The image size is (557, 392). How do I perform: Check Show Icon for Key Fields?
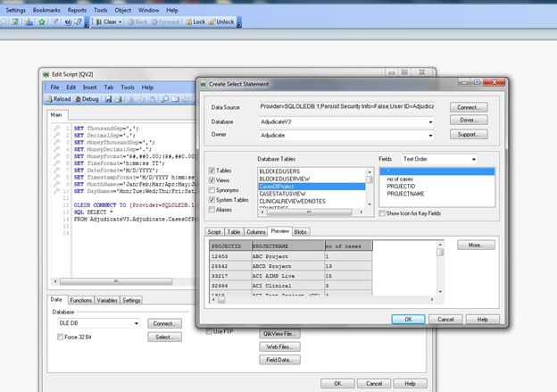pos(383,213)
